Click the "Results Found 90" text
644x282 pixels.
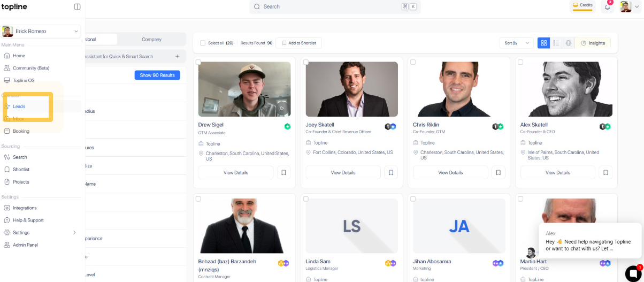257,43
